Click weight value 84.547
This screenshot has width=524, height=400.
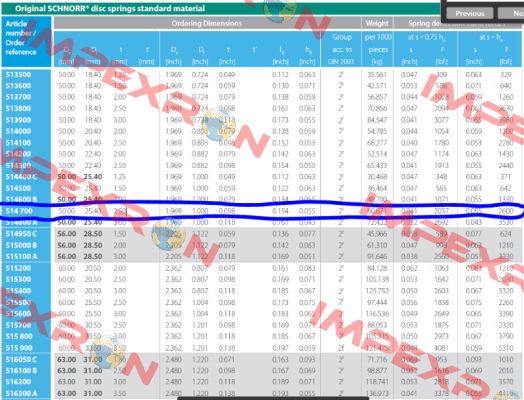377,120
